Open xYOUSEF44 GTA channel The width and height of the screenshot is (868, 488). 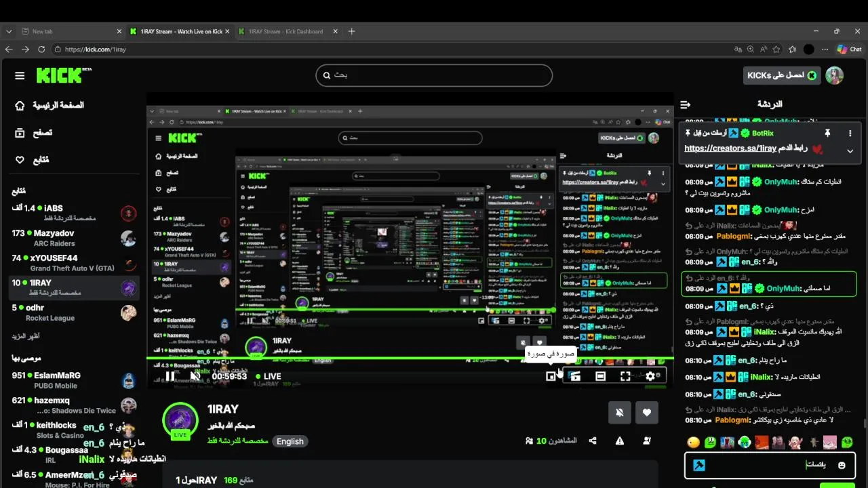[75, 263]
